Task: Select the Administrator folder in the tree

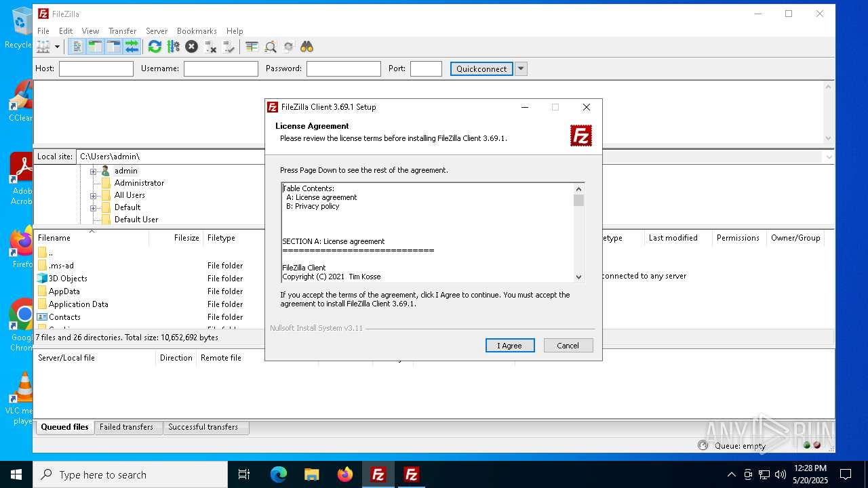Action: tap(139, 183)
